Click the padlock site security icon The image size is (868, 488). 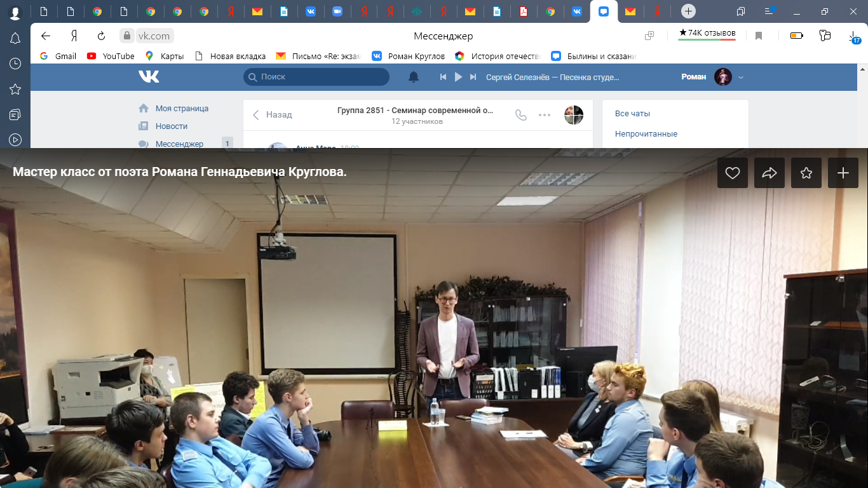point(127,36)
